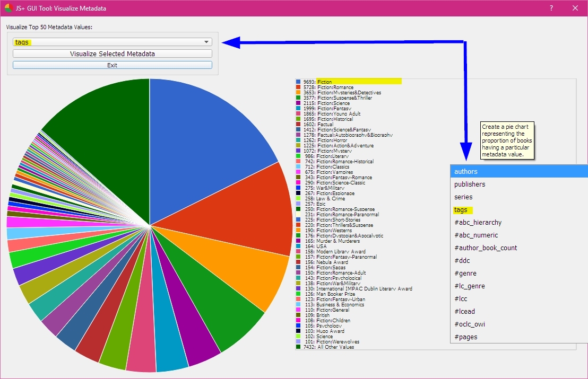Click green swatch beside 3577 Suspense&Thriller
Screen dimensions: 588x379
coord(298,98)
